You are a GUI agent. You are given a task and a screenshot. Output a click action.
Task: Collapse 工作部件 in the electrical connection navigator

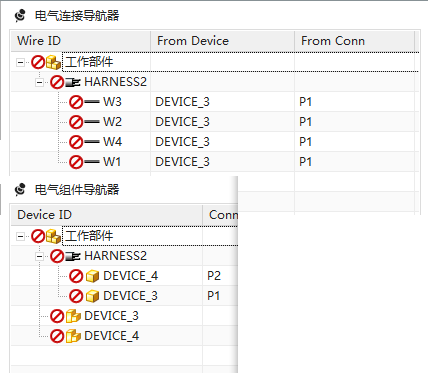[20, 62]
